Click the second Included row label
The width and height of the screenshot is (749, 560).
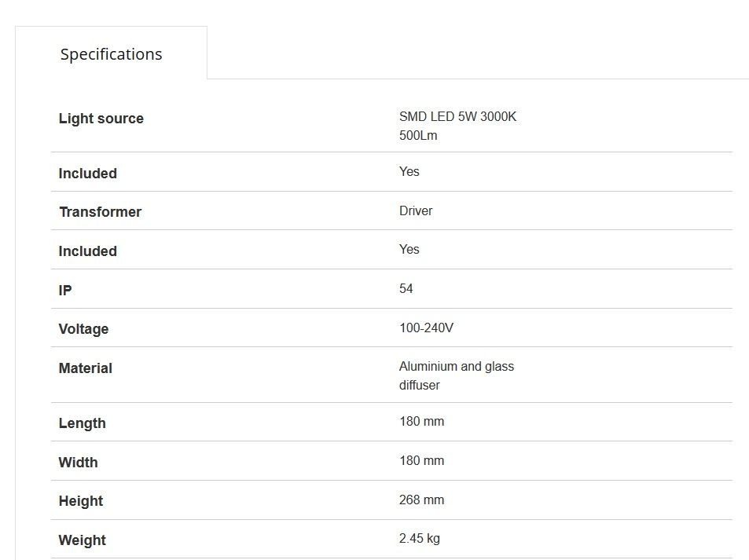pyautogui.click(x=88, y=251)
